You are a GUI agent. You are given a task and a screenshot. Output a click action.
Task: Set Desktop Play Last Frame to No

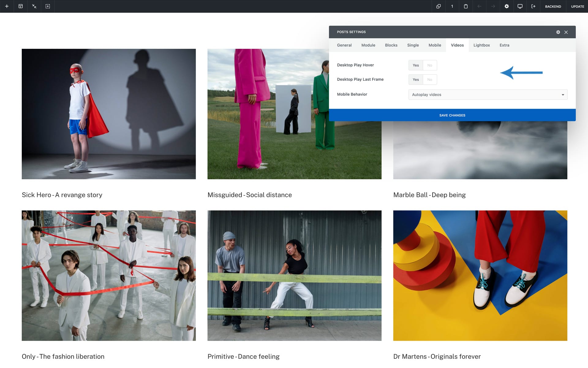[430, 80]
